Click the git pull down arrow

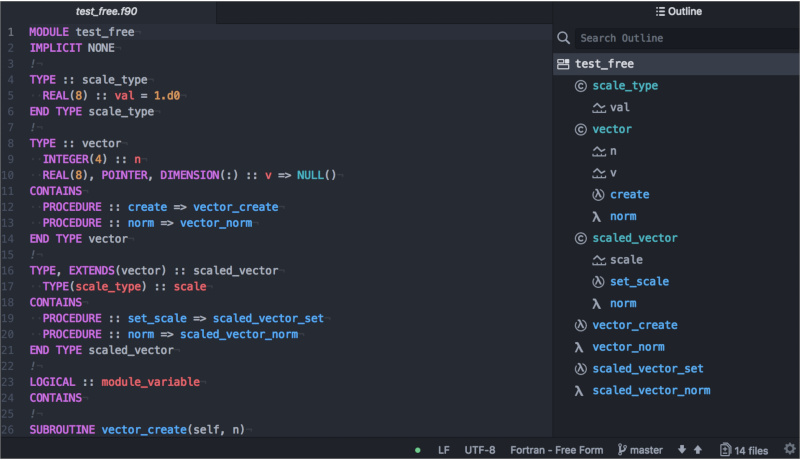click(682, 450)
